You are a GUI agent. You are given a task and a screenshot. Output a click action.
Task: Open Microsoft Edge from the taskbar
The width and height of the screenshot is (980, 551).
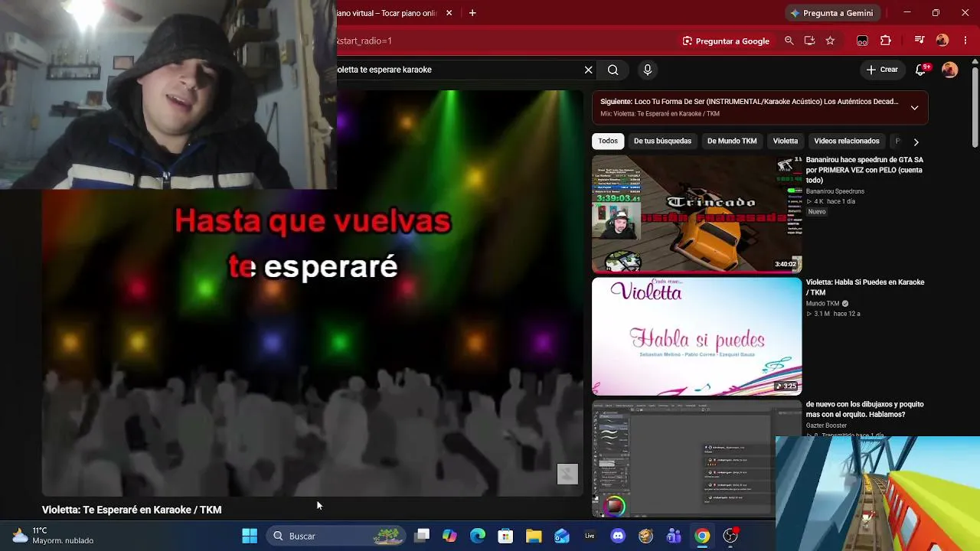478,536
